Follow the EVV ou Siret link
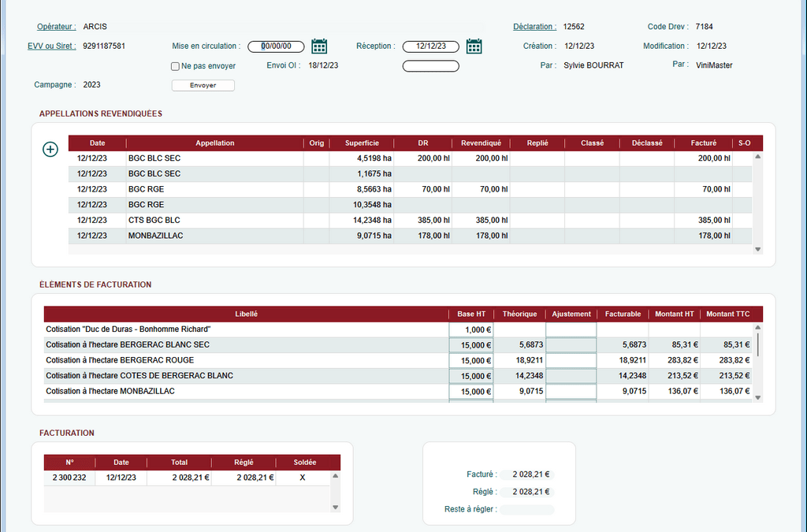This screenshot has width=807, height=532. [x=51, y=46]
